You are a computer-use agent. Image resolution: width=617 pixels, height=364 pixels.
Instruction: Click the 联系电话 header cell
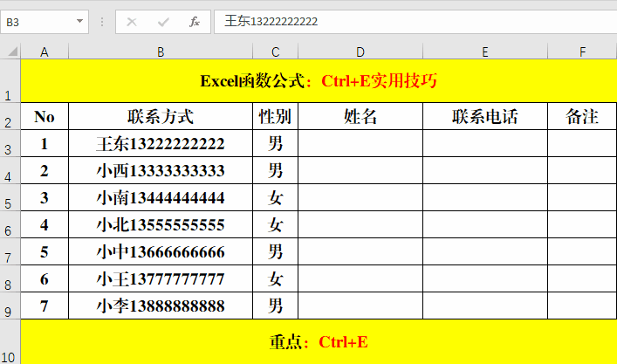pos(485,116)
